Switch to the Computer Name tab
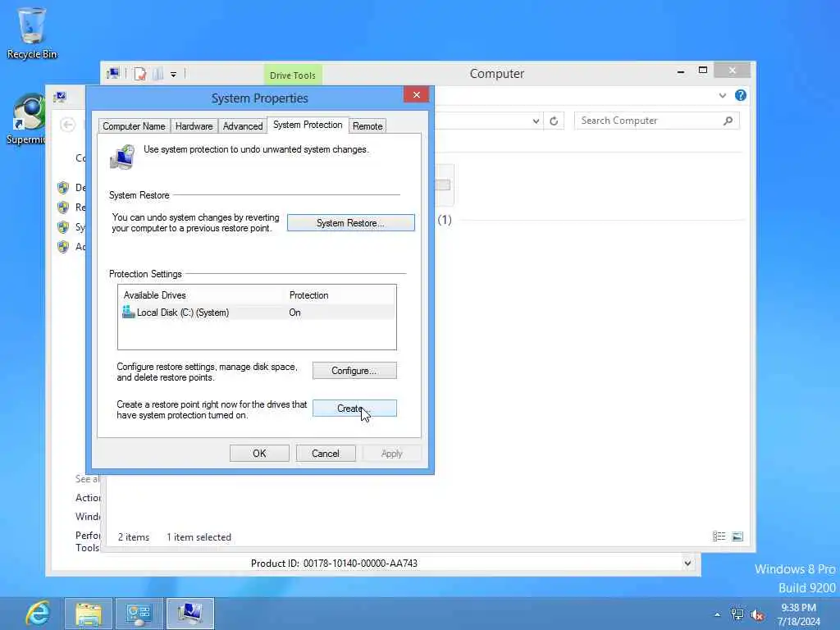 [134, 126]
